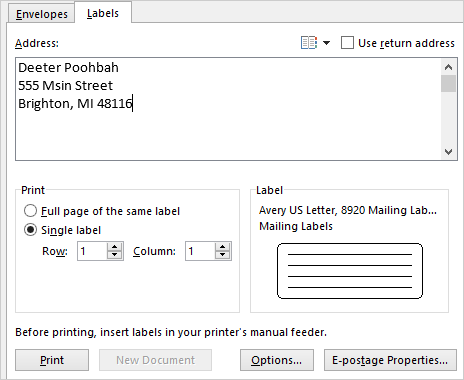Switch to the Envelopes tab
This screenshot has width=464, height=380.
coord(42,14)
